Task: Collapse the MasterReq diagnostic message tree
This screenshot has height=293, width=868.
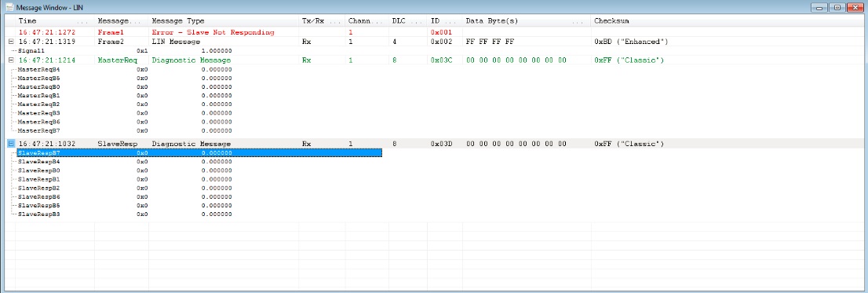Action: (11, 60)
